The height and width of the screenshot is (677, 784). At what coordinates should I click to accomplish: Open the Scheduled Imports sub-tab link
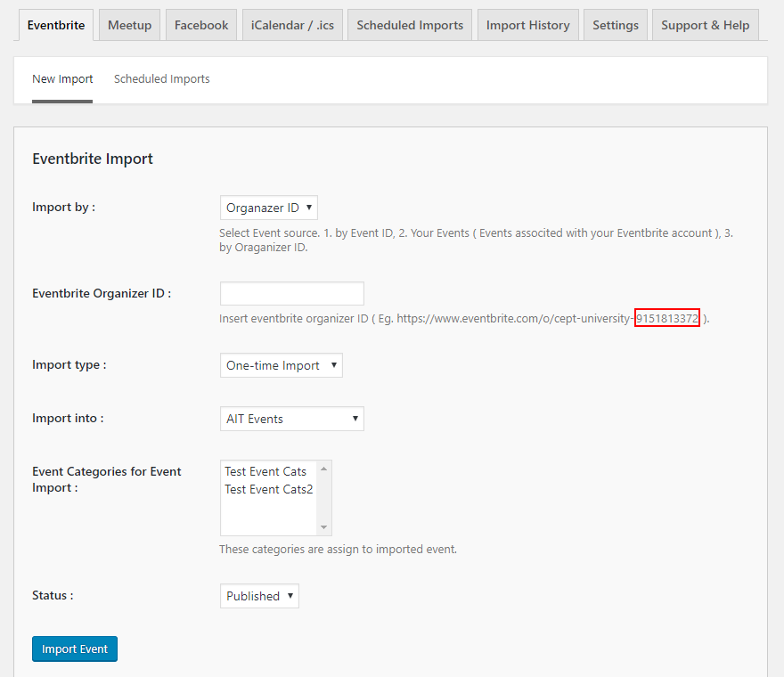[x=162, y=79]
